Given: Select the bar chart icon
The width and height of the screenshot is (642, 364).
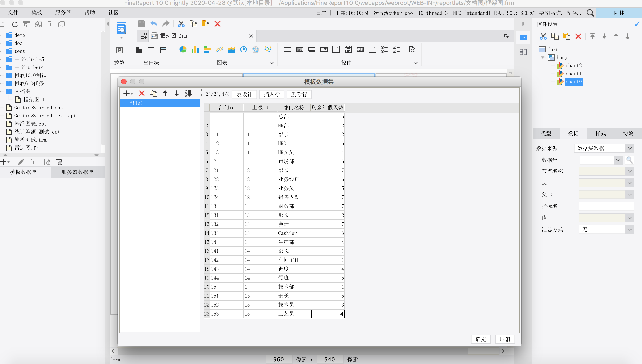Looking at the screenshot, I should point(195,50).
